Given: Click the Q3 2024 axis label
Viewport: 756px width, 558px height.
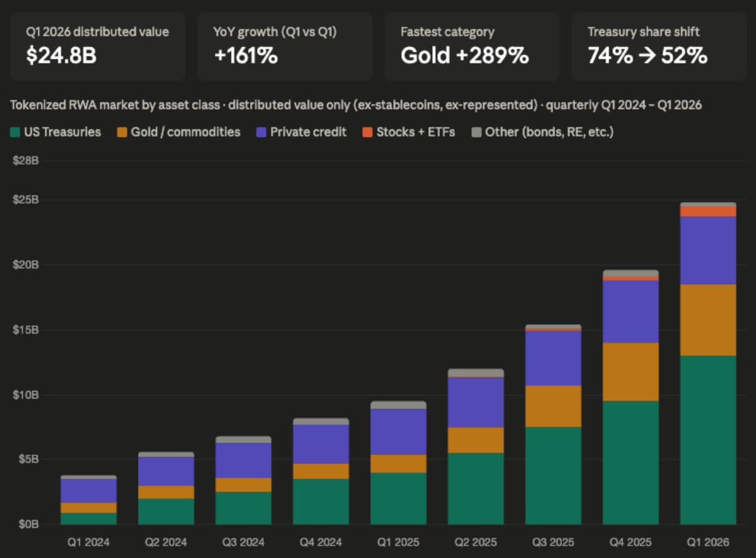Looking at the screenshot, I should (244, 542).
